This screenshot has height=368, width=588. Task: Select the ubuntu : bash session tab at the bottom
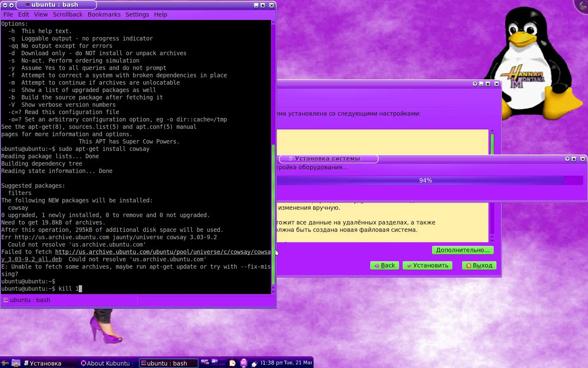(30, 300)
